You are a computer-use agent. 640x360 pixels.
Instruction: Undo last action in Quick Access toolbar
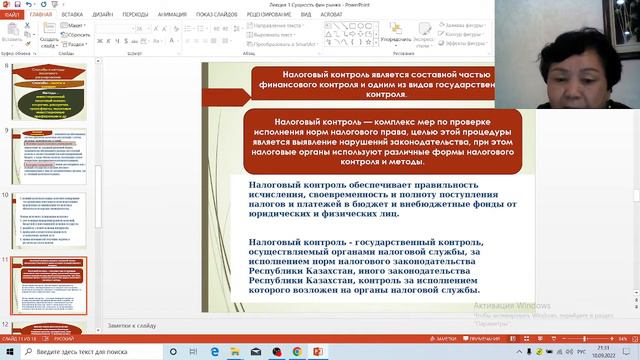pyautogui.click(x=29, y=4)
